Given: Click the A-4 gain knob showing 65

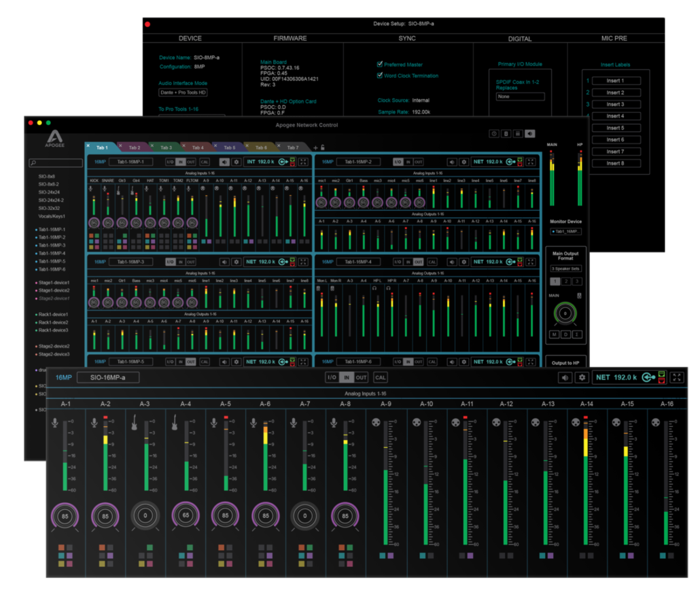Looking at the screenshot, I should 186,516.
